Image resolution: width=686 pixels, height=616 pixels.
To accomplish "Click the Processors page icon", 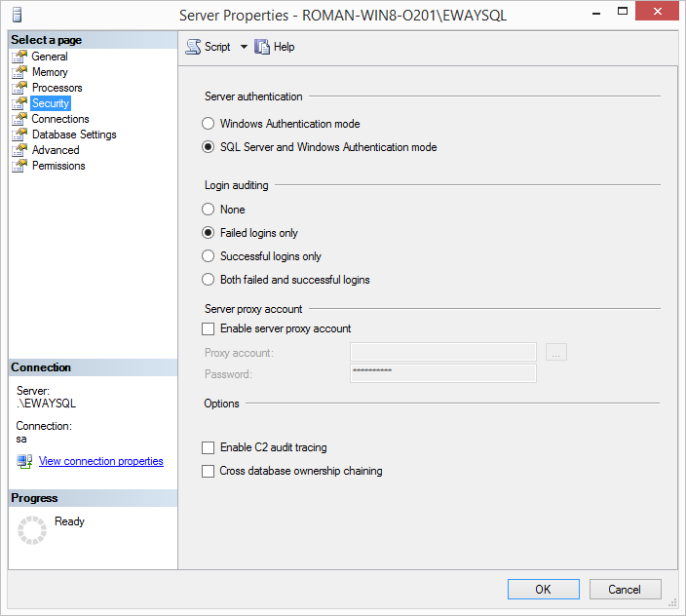I will (x=19, y=88).
